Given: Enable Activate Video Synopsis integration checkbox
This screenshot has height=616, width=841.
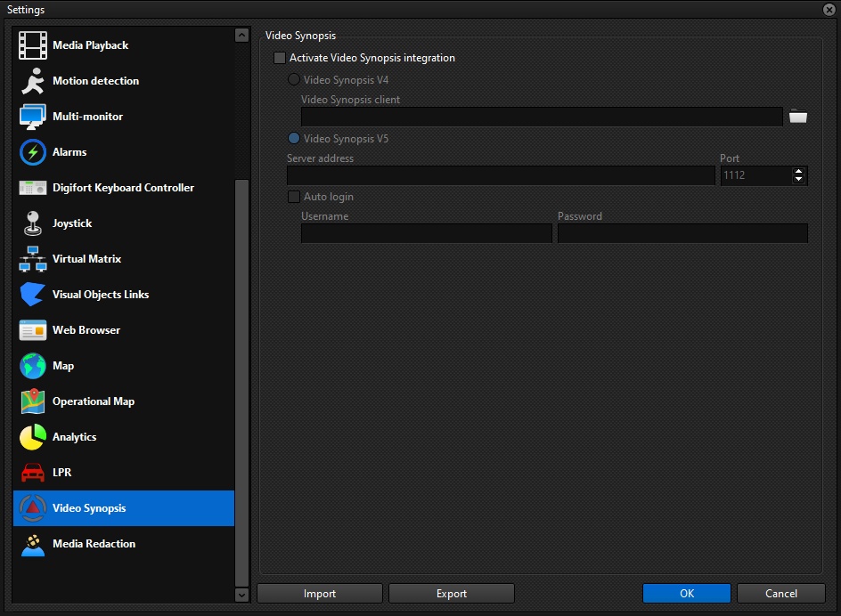Looking at the screenshot, I should click(x=280, y=58).
